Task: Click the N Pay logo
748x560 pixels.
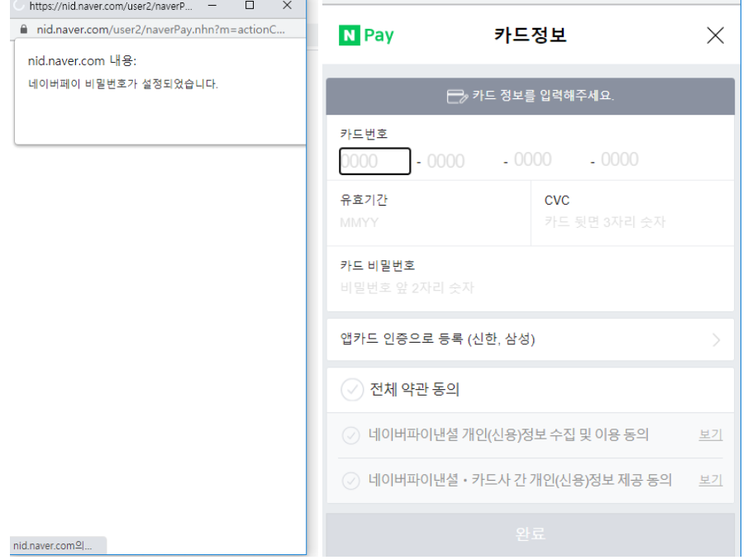Action: tap(366, 36)
